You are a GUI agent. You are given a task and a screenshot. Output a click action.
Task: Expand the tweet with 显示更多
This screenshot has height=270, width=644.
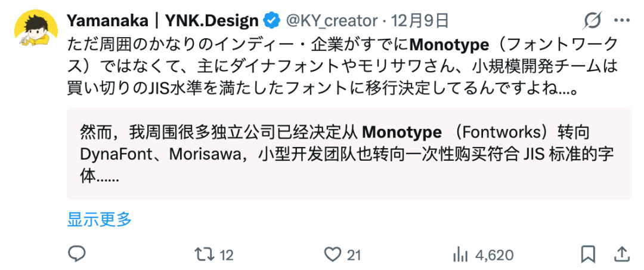pos(99,219)
